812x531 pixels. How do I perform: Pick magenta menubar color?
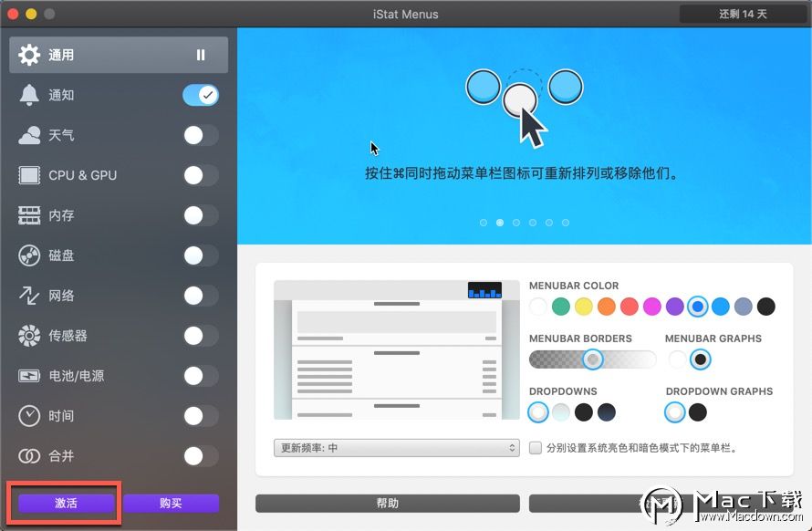click(652, 307)
